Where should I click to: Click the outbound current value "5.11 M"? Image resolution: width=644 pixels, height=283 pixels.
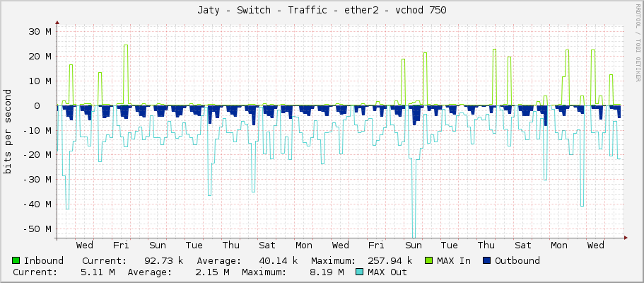pos(96,272)
